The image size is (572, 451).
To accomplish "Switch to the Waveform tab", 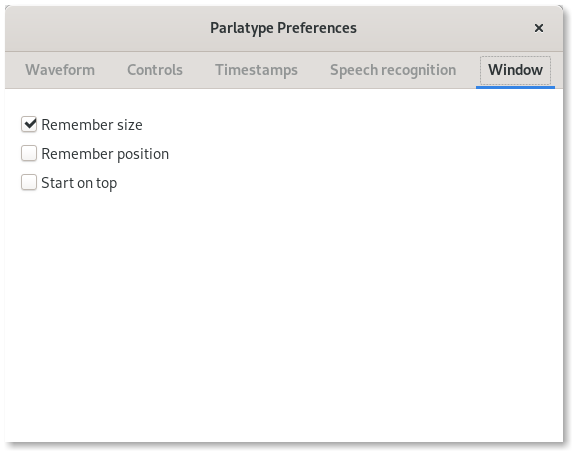I will [60, 70].
